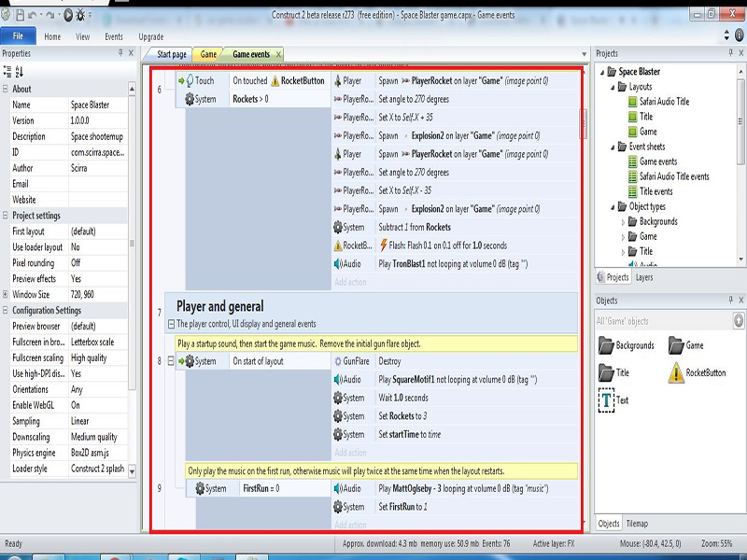This screenshot has width=747, height=560.
Task: Open Safari Audio Title events sheet
Action: (669, 176)
